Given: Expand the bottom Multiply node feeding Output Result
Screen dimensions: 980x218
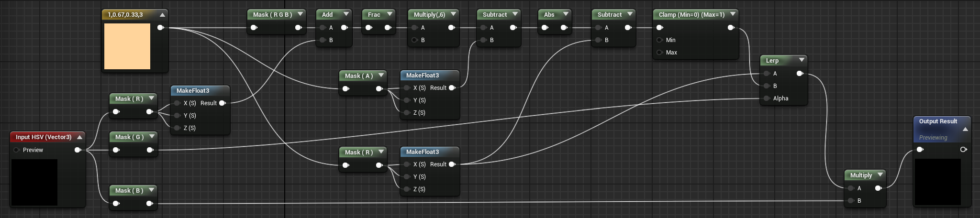Looking at the screenshot, I should pos(880,175).
